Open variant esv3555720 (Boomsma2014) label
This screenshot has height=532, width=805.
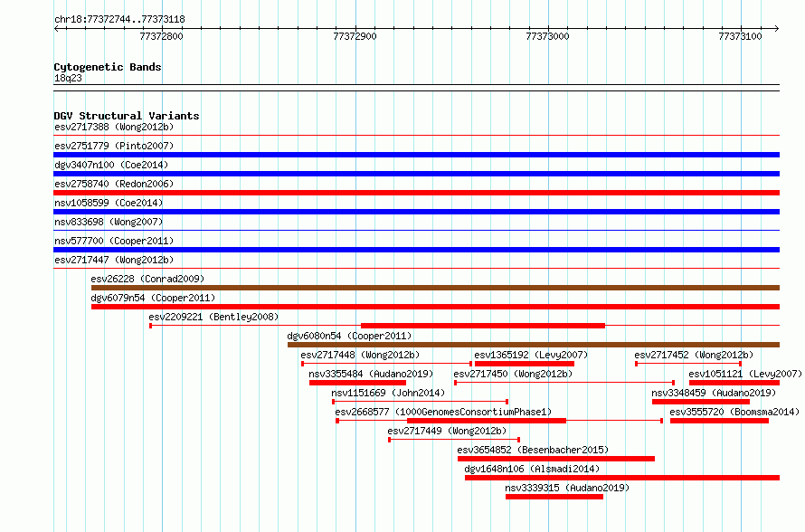(734, 412)
